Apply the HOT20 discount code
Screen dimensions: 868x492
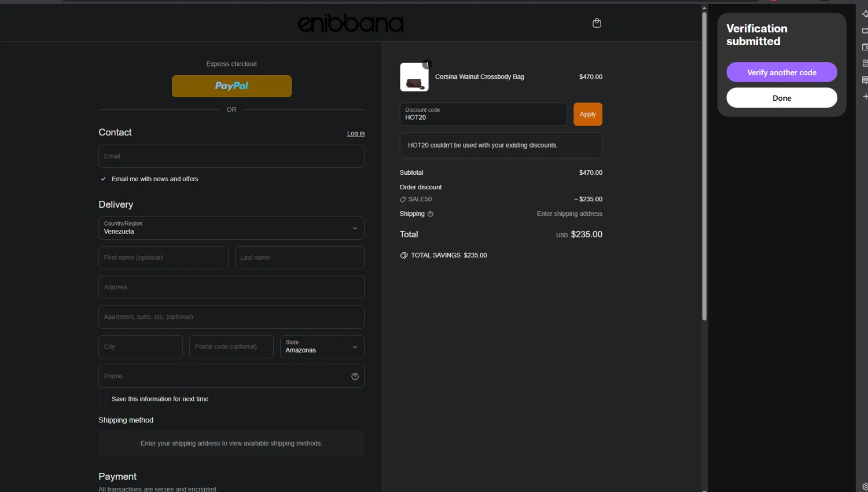pos(588,115)
